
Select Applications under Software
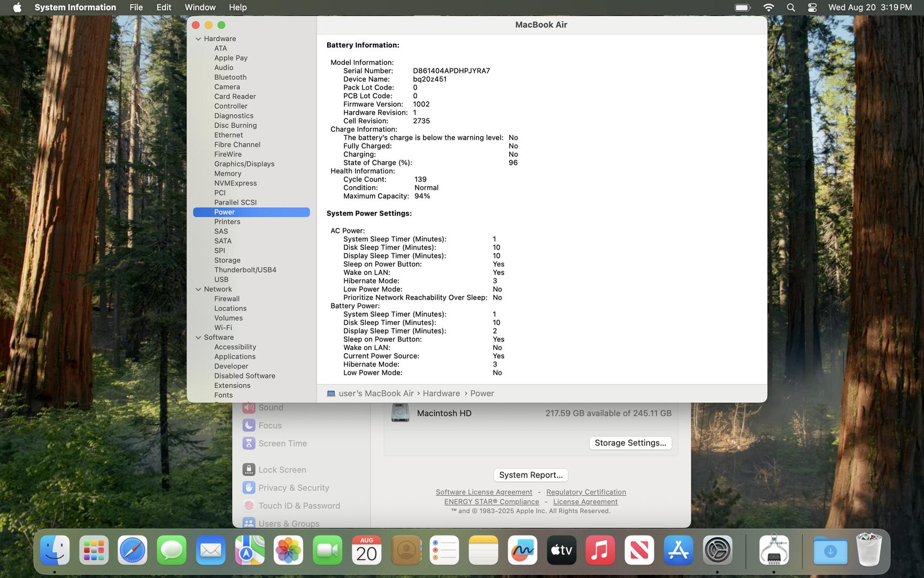pos(235,356)
